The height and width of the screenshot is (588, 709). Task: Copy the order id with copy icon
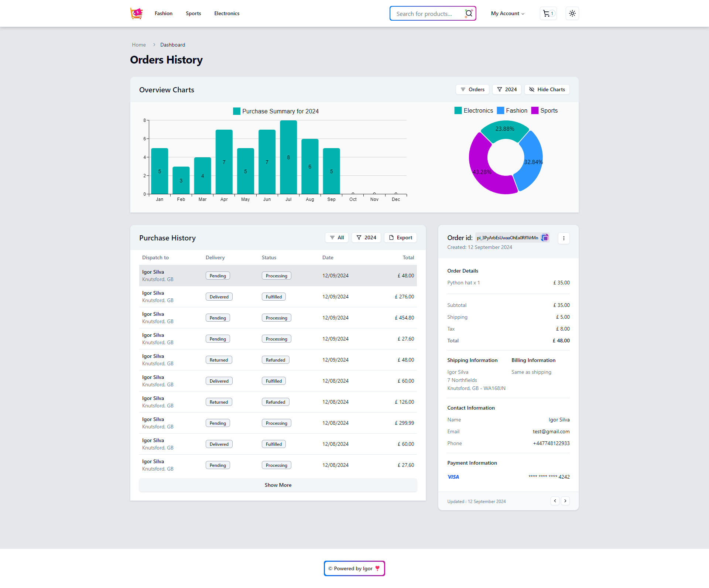pos(545,238)
